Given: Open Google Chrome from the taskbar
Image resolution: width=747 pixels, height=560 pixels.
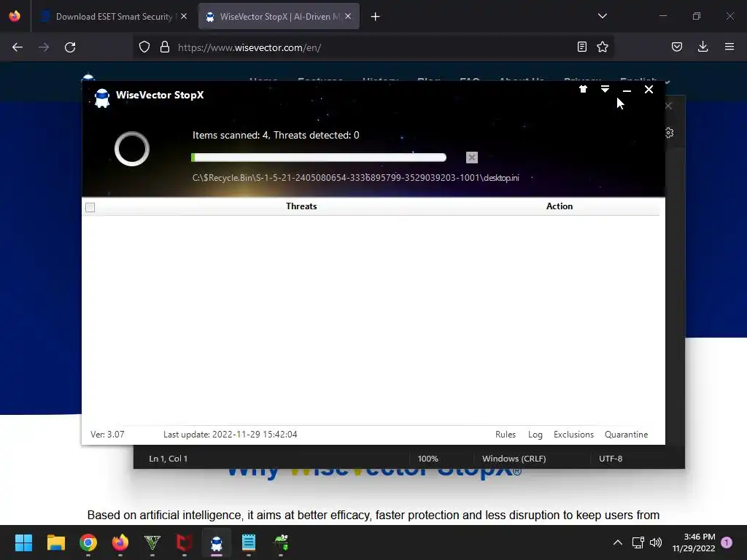Looking at the screenshot, I should [x=88, y=542].
